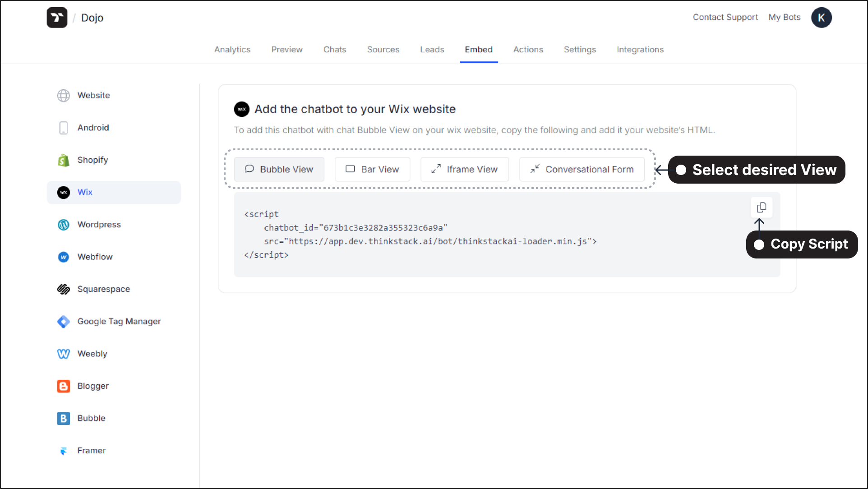The height and width of the screenshot is (489, 868).
Task: Select the Website globe icon in sidebar
Action: (x=64, y=96)
